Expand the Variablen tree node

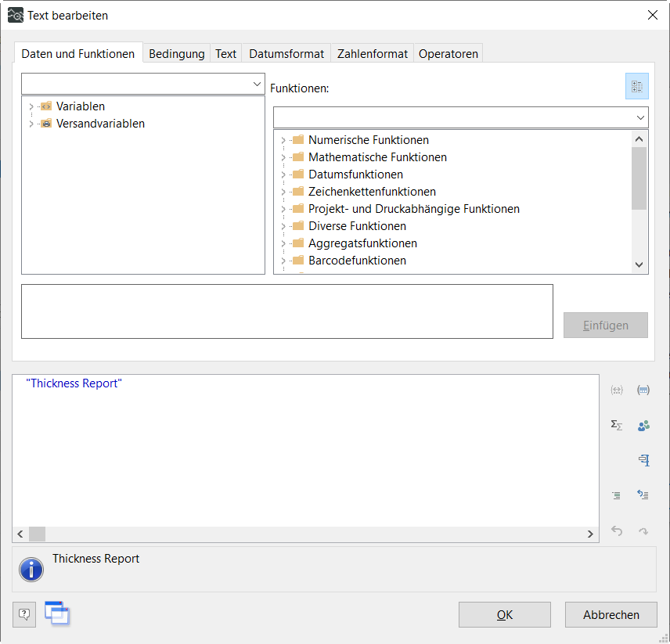31,106
